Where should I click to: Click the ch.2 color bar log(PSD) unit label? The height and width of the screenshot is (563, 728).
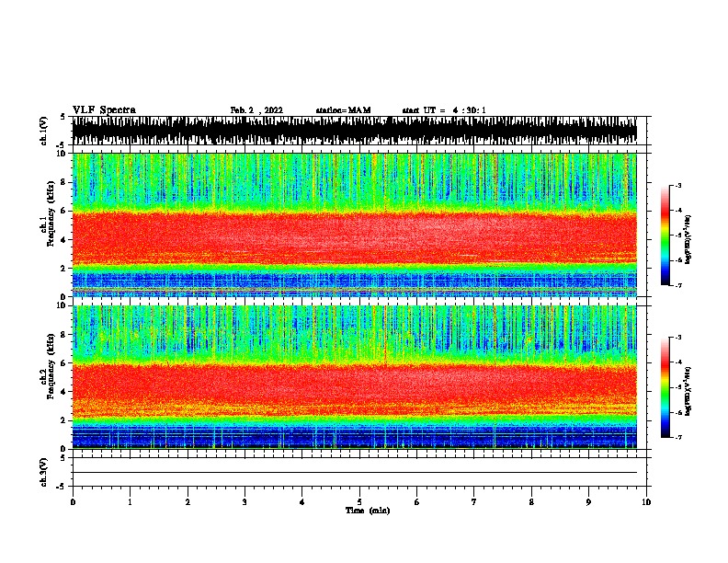688,391
